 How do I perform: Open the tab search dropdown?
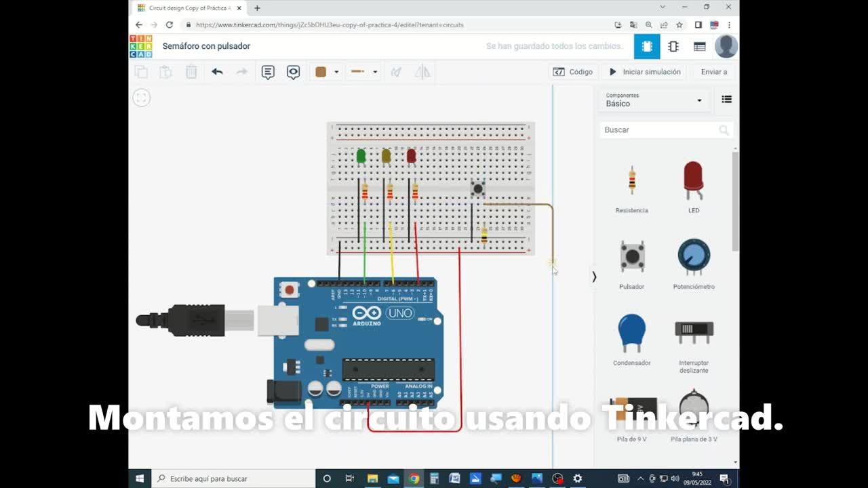(x=663, y=7)
